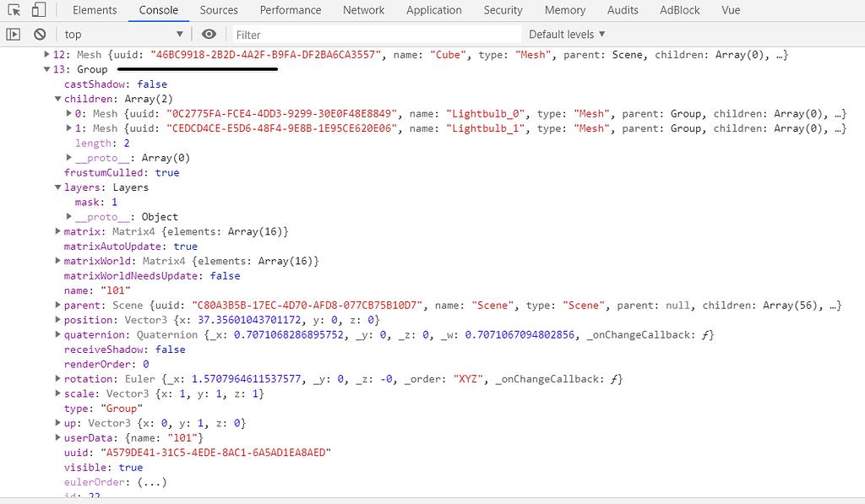Expand the quaternion property
The width and height of the screenshot is (865, 504).
pyautogui.click(x=57, y=335)
